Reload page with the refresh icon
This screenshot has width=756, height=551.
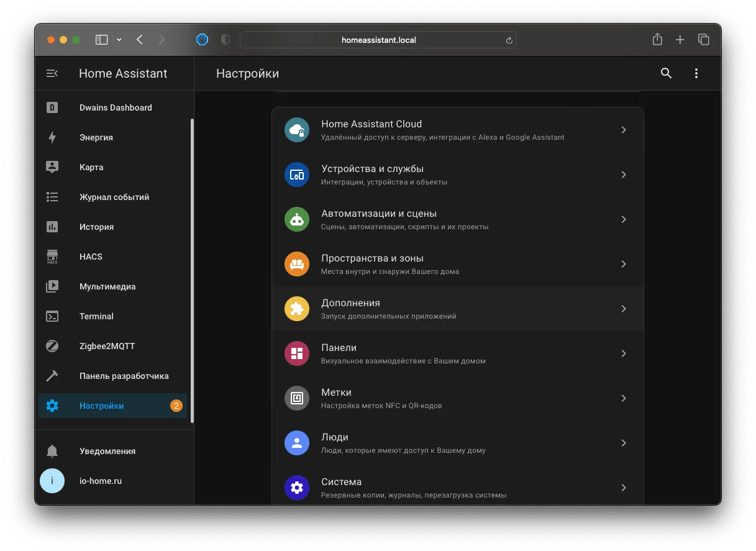(x=509, y=40)
